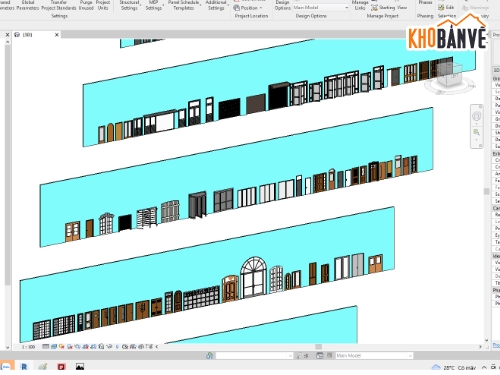Screen dimensions: 500x375
Task: Click the 1:100 view scale
Action: [x=29, y=347]
